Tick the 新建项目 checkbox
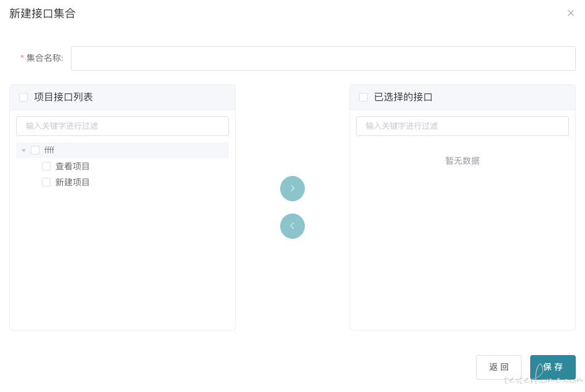The height and width of the screenshot is (392, 585). pos(46,182)
